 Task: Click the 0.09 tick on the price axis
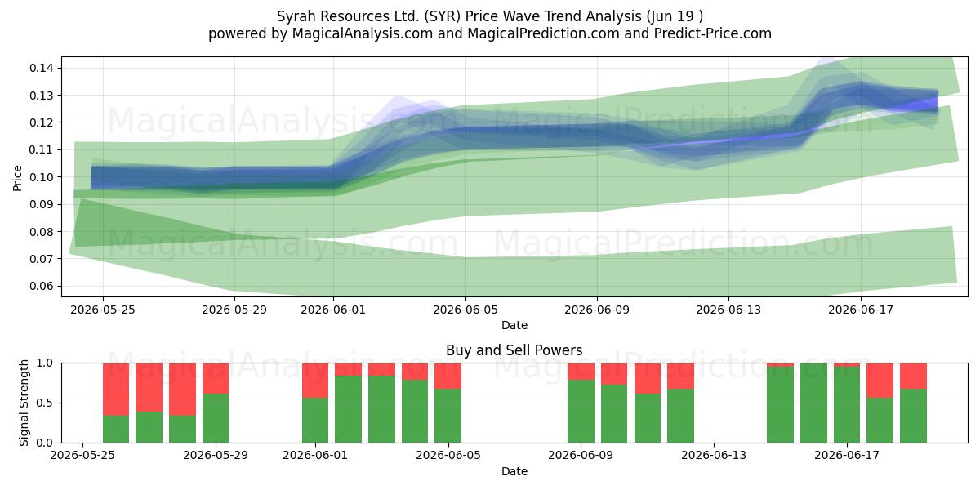pos(43,204)
